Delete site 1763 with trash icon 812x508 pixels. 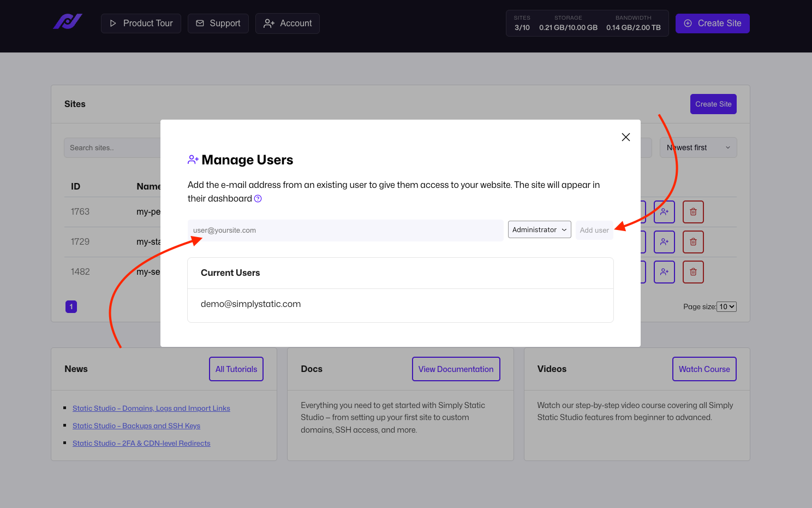[x=693, y=212]
